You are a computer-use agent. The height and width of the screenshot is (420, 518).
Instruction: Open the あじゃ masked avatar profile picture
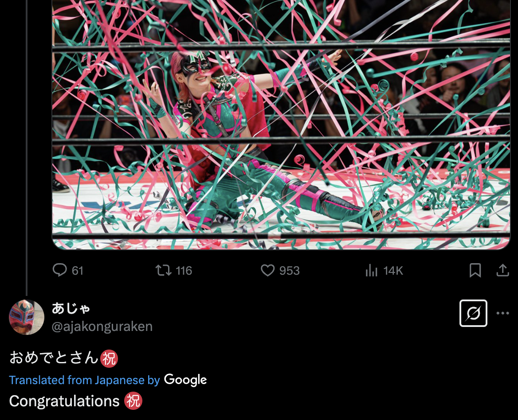27,317
